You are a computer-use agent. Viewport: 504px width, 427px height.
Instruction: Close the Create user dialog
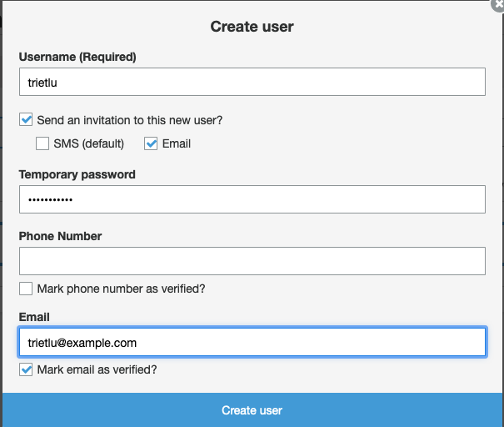click(498, 5)
